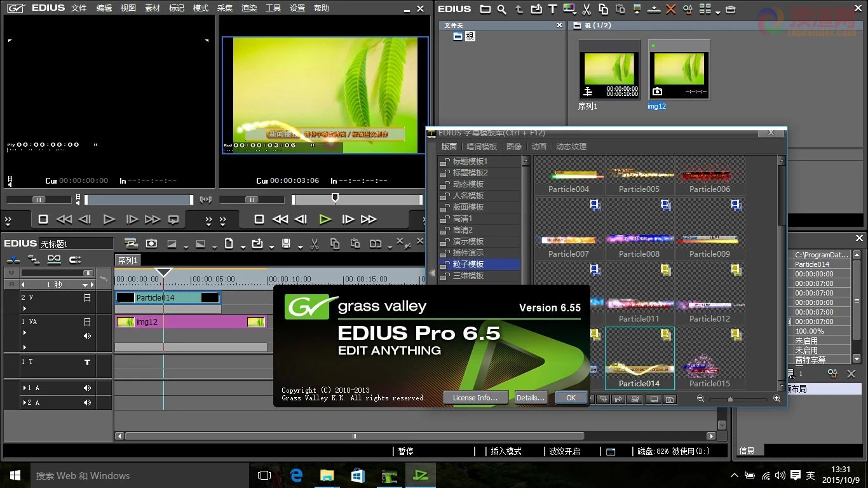Open the 帮助 menu
Image resolution: width=868 pixels, height=488 pixels.
click(x=322, y=8)
